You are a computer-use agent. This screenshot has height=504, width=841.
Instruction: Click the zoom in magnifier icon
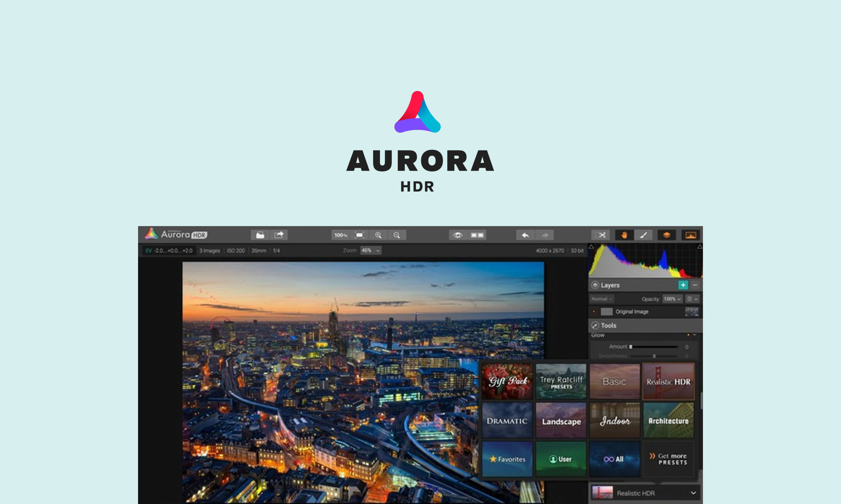[378, 235]
